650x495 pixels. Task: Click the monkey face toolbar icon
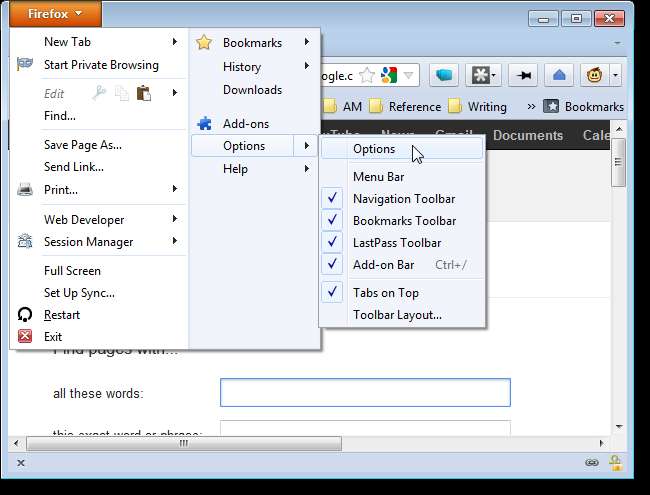593,75
